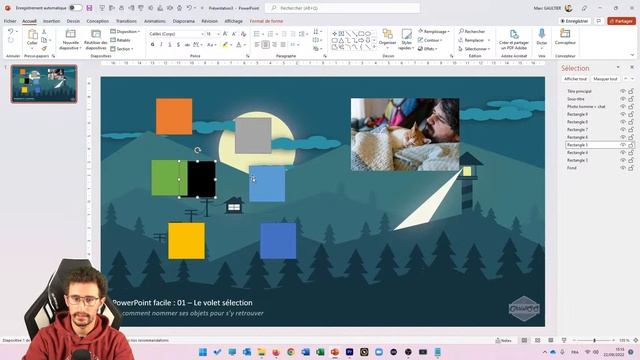640x360 pixels.
Task: Lock the Fond object with padlock
Action: pos(631,168)
